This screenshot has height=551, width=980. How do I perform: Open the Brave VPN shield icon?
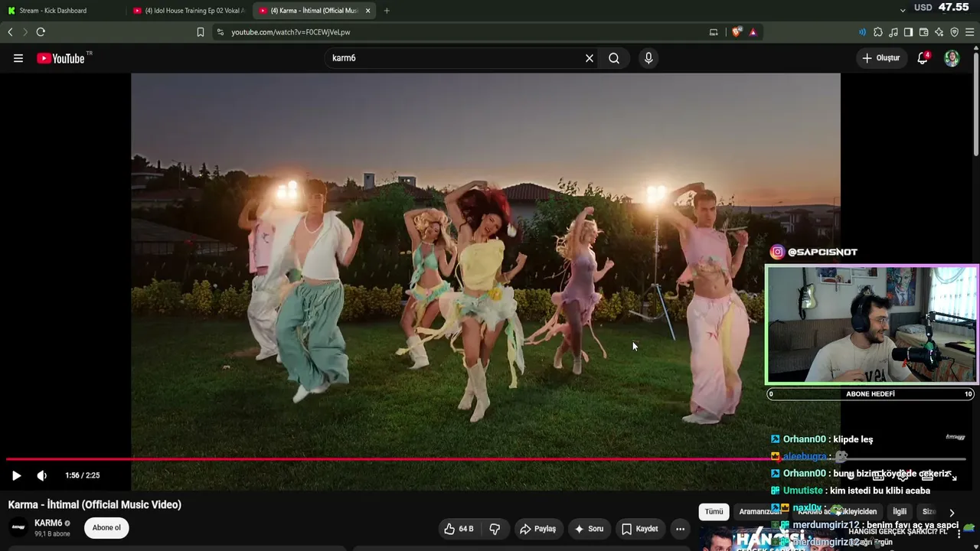click(954, 32)
